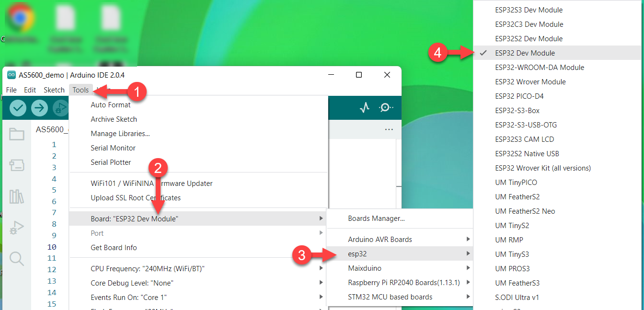Expand the Events Run On submenu arrow
644x310 pixels.
click(x=321, y=298)
